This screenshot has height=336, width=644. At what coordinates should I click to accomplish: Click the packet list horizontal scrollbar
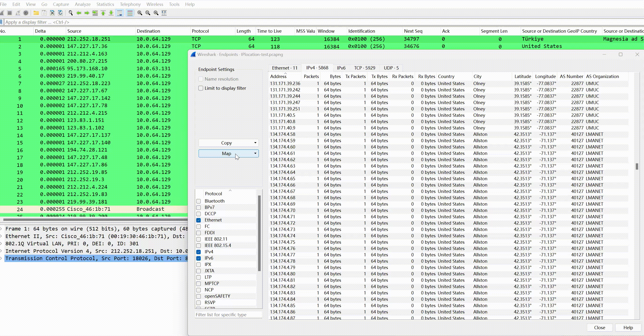(x=95, y=220)
